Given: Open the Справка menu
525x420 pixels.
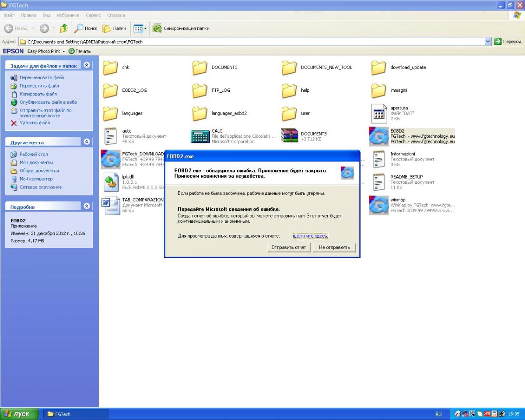Looking at the screenshot, I should pos(116,15).
